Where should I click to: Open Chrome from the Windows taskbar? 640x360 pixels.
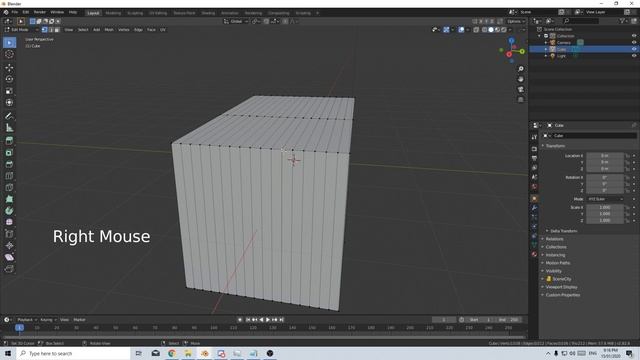click(172, 353)
